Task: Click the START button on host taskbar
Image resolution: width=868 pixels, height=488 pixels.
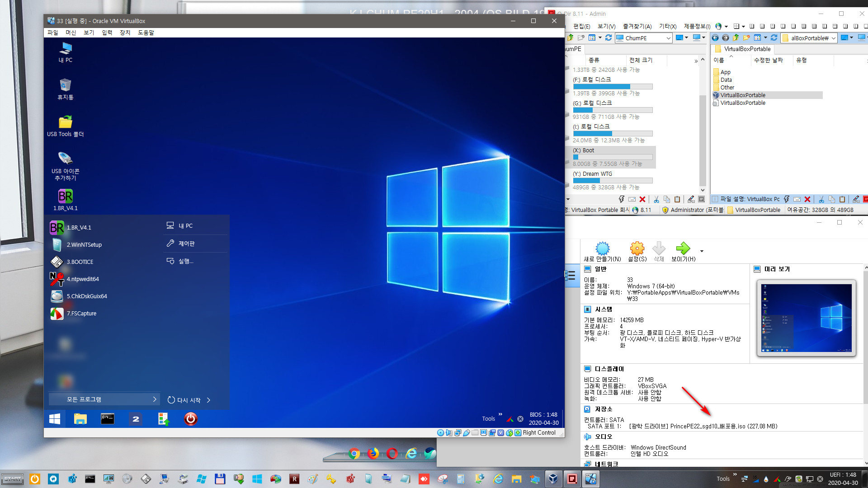Action: [13, 479]
